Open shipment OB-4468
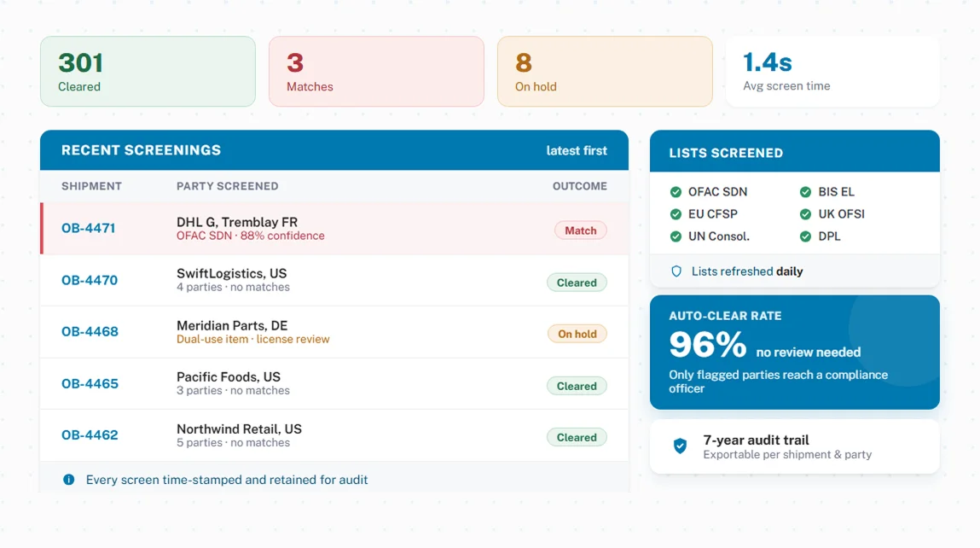 point(90,331)
